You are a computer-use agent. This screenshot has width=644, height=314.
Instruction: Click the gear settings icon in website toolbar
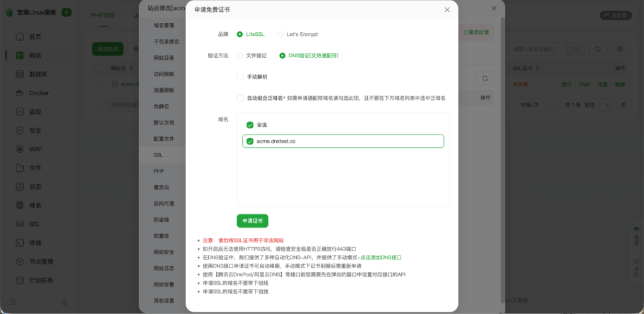619,48
